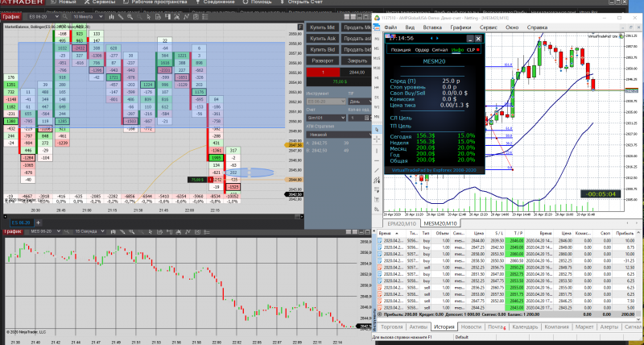Open strategies icon in ES chart toolbar

196,17
